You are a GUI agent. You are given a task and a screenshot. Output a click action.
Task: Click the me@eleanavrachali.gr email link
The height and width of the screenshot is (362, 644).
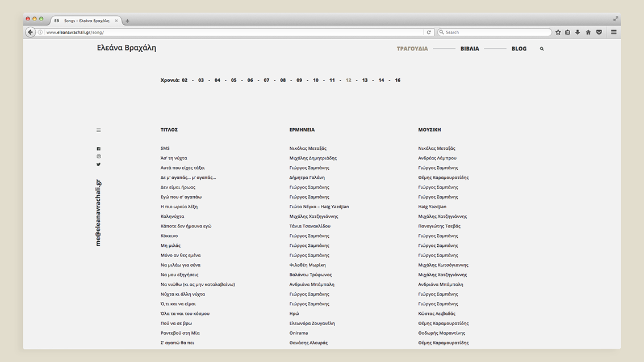point(98,213)
